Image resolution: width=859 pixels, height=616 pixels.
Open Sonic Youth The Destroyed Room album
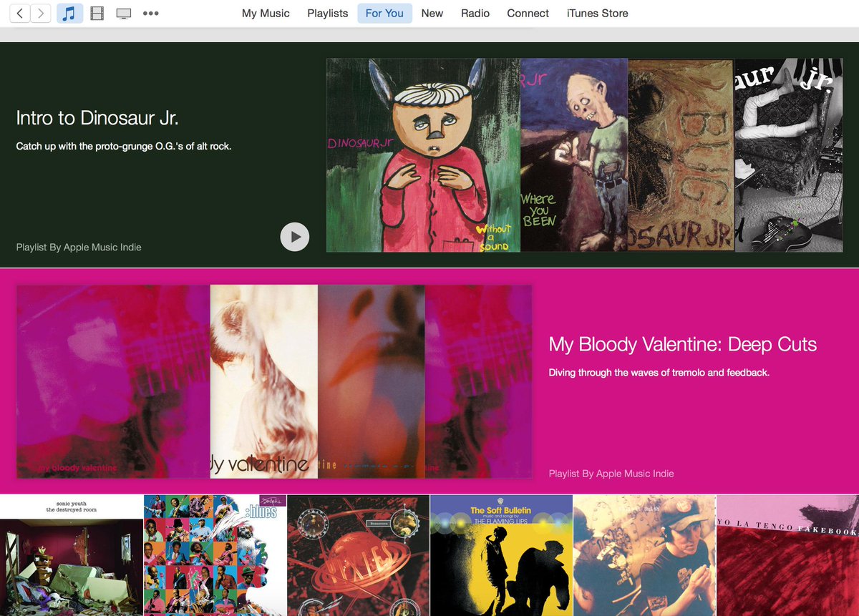click(72, 555)
